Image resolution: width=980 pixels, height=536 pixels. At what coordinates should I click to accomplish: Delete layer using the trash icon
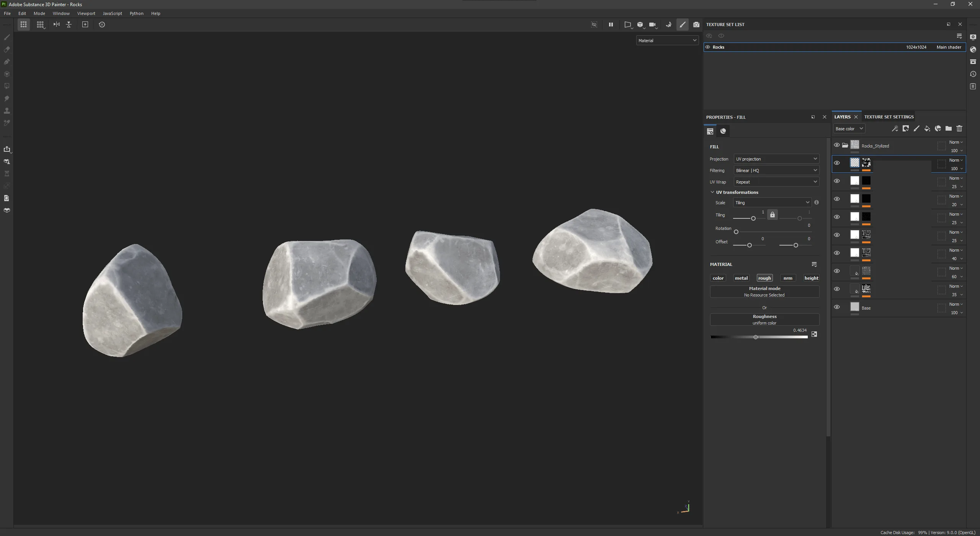(959, 129)
